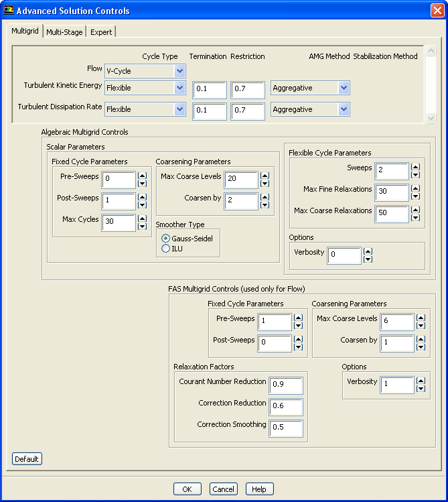Click the OK button
448x502 pixels.
tap(188, 489)
